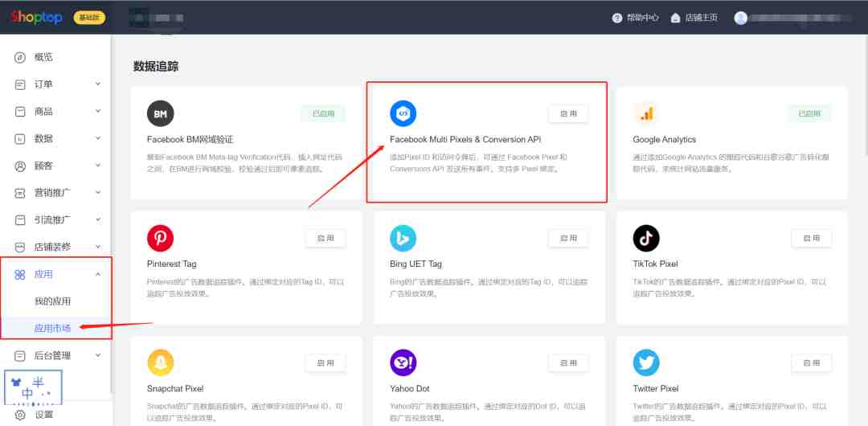Click the Google Analytics card title
Viewport: 868px width, 426px height.
coord(665,140)
